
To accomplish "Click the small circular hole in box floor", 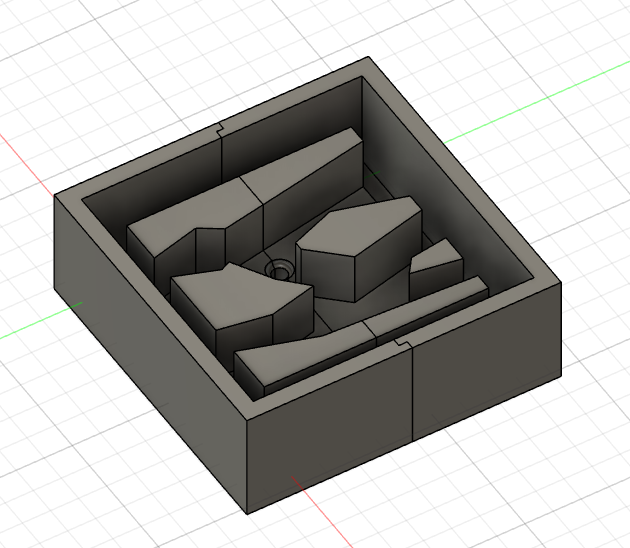I will tap(279, 270).
